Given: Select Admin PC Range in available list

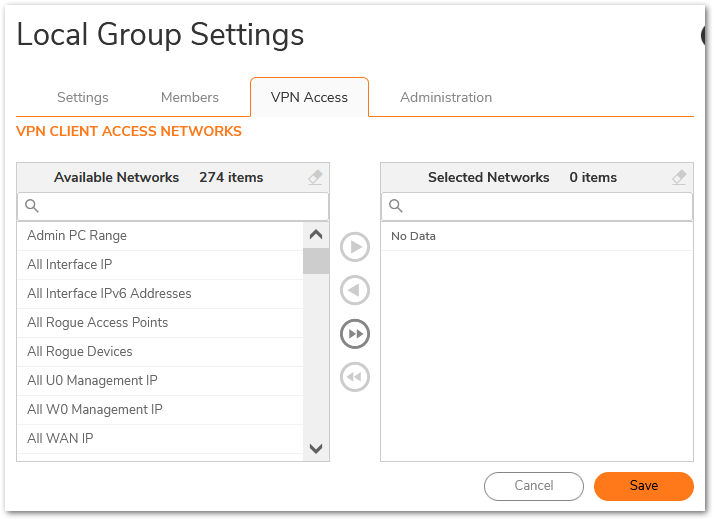Looking at the screenshot, I should click(x=77, y=236).
